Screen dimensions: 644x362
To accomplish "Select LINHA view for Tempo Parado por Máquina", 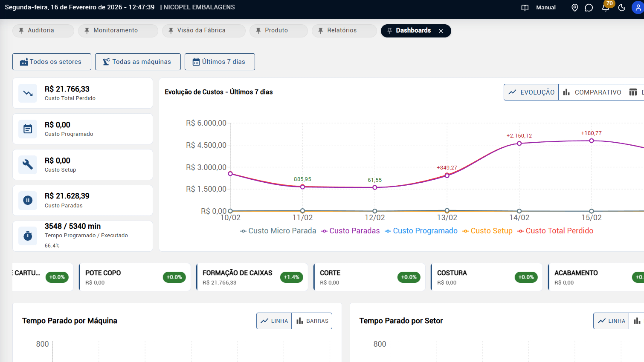I will click(274, 321).
